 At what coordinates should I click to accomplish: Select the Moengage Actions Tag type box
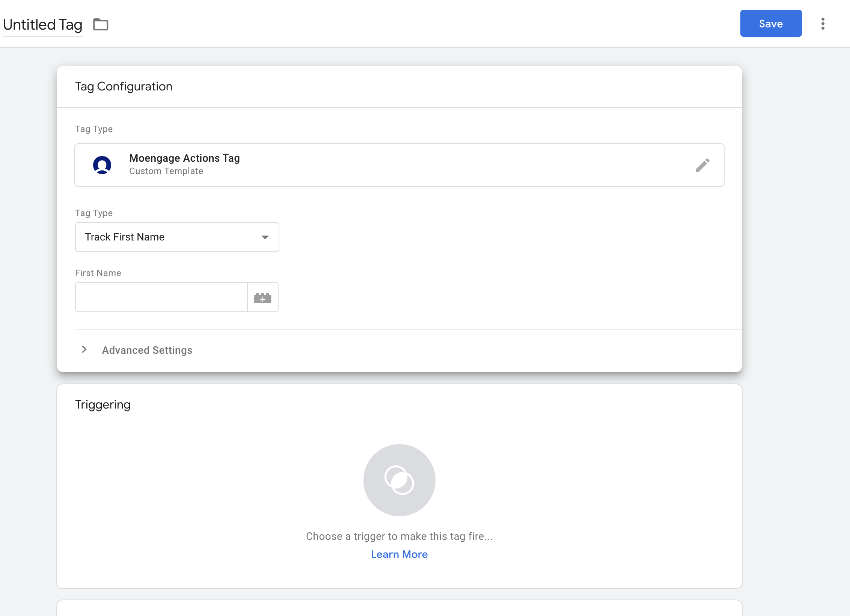[x=399, y=165]
